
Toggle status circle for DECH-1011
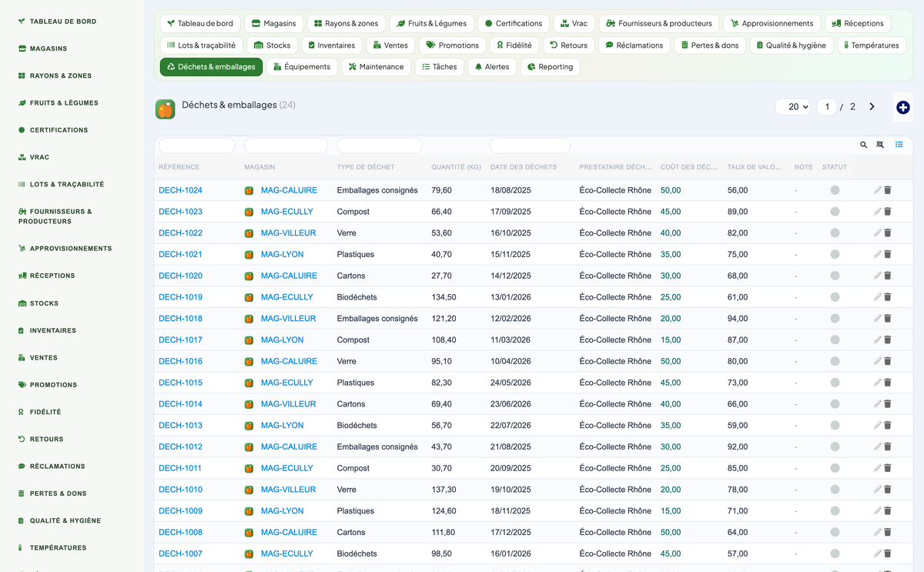click(x=835, y=468)
